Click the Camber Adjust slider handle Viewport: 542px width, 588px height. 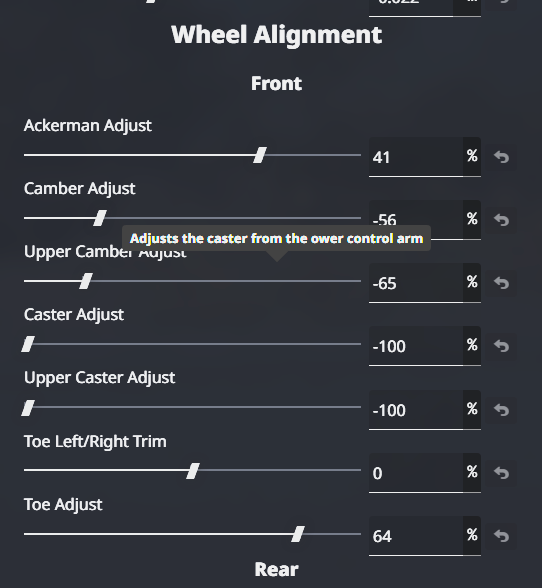[100, 218]
